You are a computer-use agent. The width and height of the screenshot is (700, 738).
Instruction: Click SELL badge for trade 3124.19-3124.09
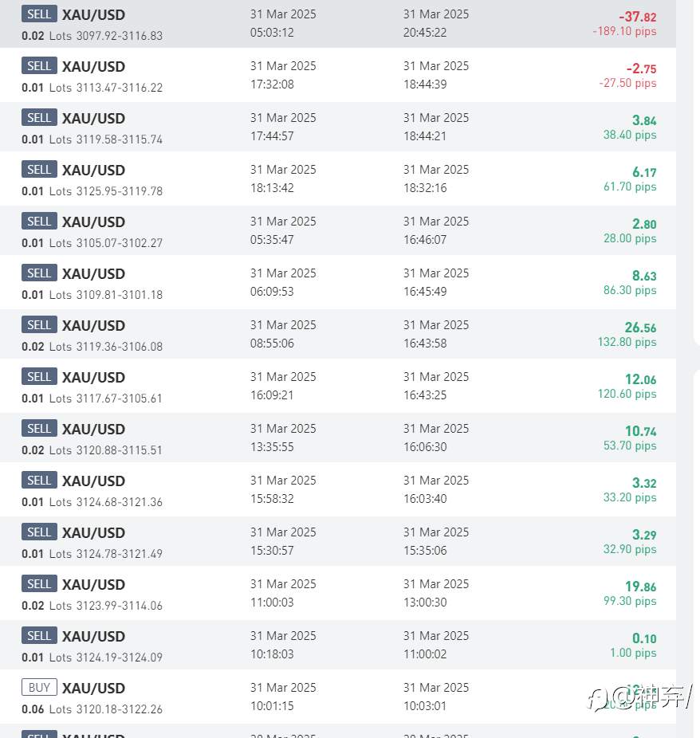(x=39, y=635)
